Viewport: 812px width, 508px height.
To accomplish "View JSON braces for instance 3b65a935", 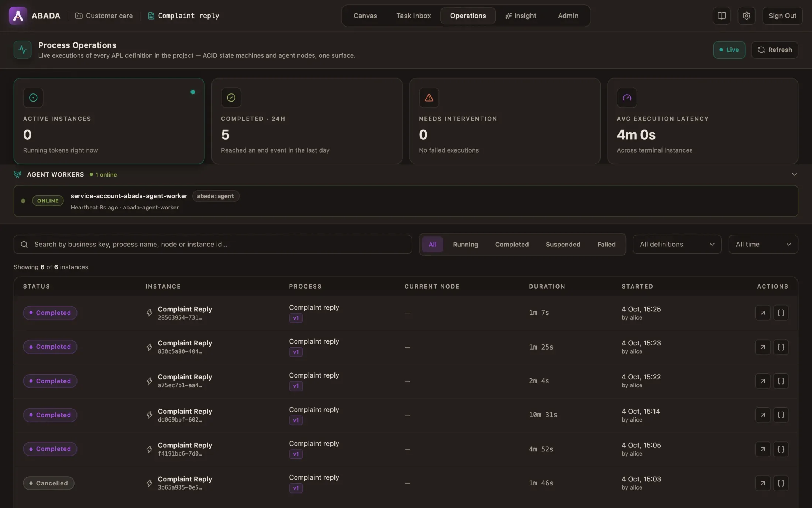I will click(x=781, y=483).
